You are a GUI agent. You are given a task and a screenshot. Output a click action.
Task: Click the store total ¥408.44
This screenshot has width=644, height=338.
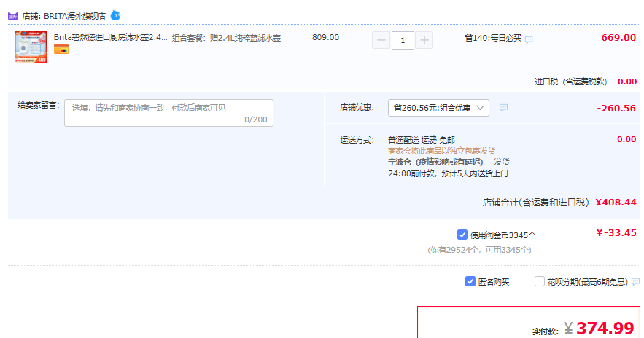616,203
